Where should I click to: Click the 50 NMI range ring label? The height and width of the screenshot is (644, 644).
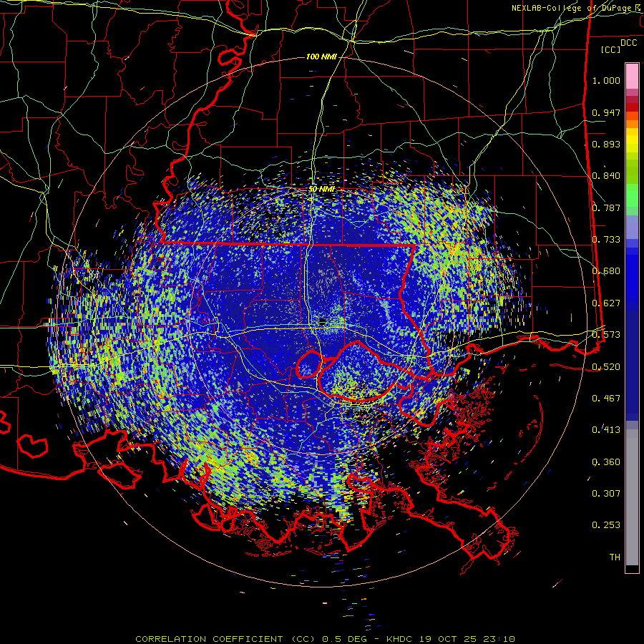coord(321,189)
